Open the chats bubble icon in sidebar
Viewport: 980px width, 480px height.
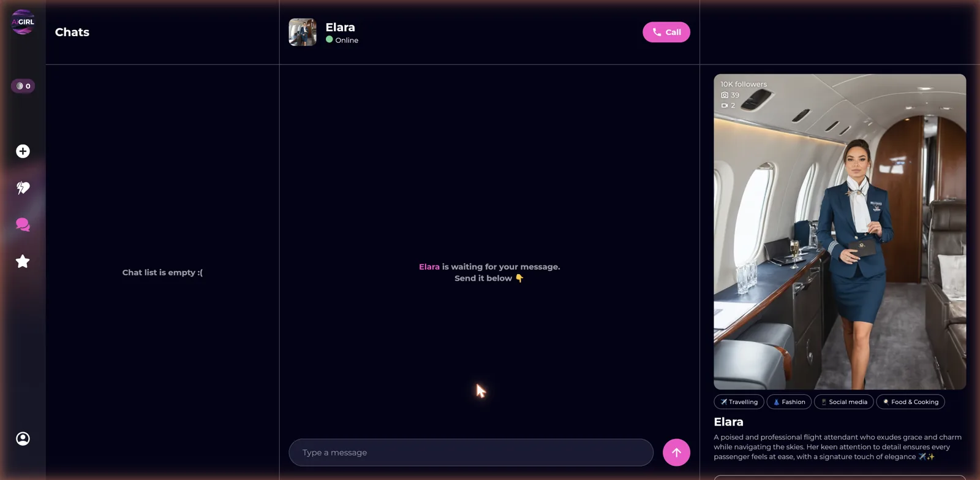[x=23, y=225]
